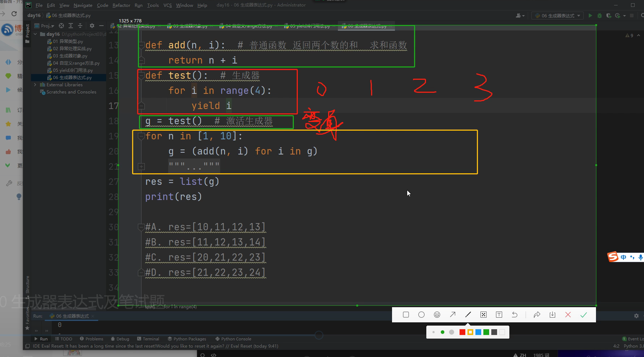Screen dimensions: 644x357
Task: Click the inspection warnings indicator
Action: [x=629, y=35]
